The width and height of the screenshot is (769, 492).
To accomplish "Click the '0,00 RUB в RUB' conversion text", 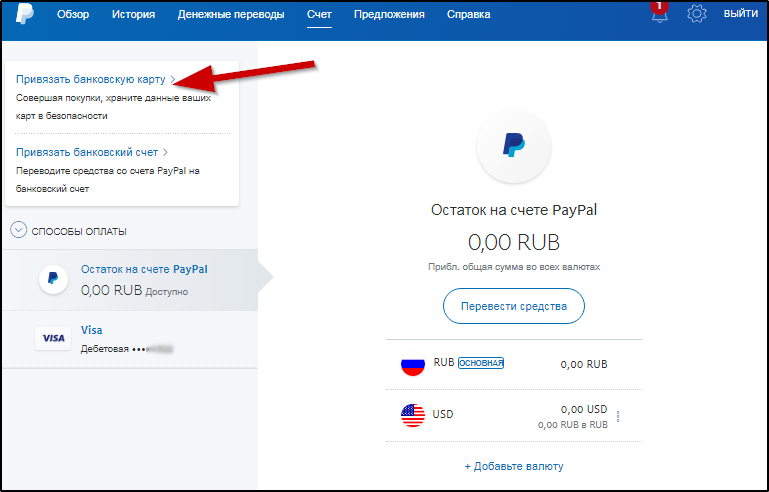I will [572, 425].
